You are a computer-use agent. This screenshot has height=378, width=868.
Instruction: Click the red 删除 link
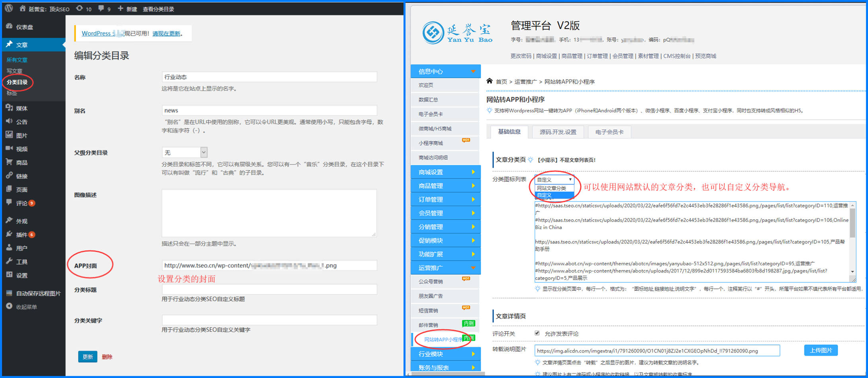(x=107, y=356)
